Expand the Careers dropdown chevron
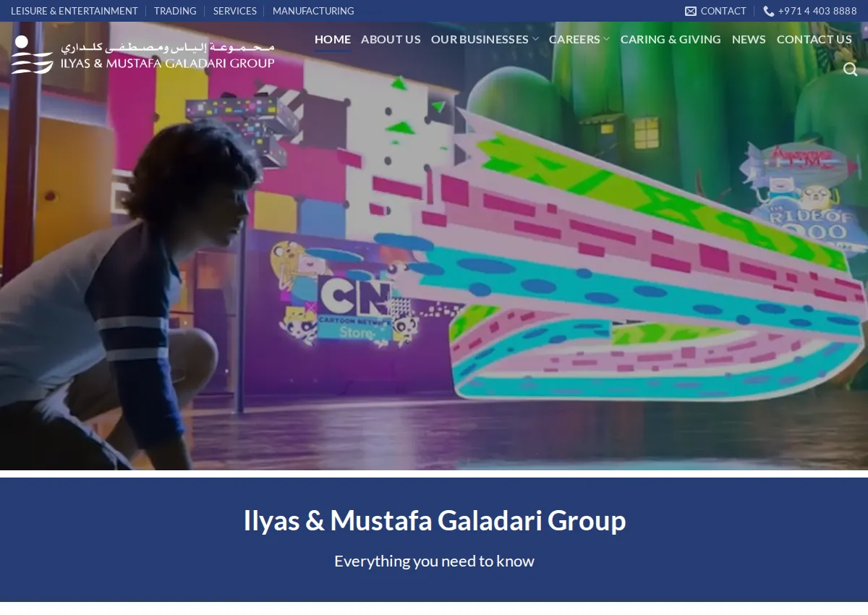This screenshot has width=868, height=615. point(606,40)
